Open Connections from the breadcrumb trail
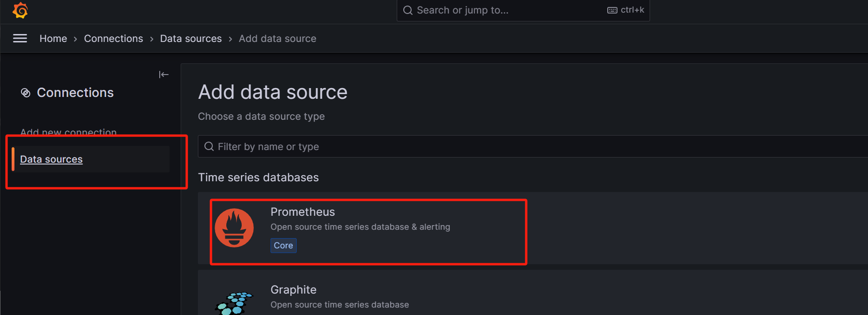 (113, 39)
